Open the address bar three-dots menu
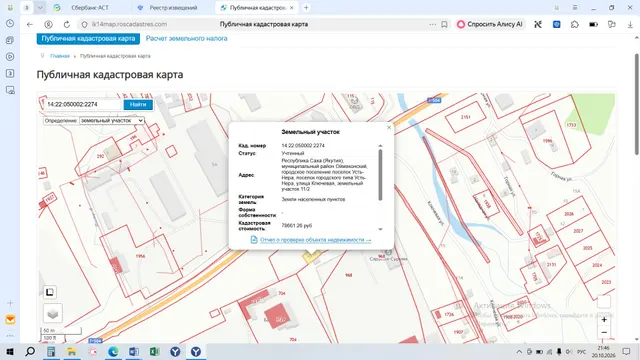The image size is (640, 360). click(x=433, y=24)
